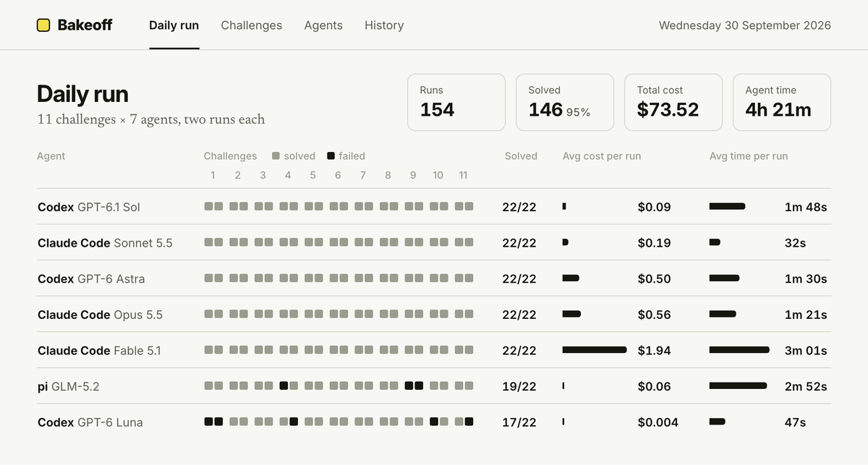Select the Agent time 4h 21m card
Image resolution: width=868 pixels, height=465 pixels.
pos(782,102)
